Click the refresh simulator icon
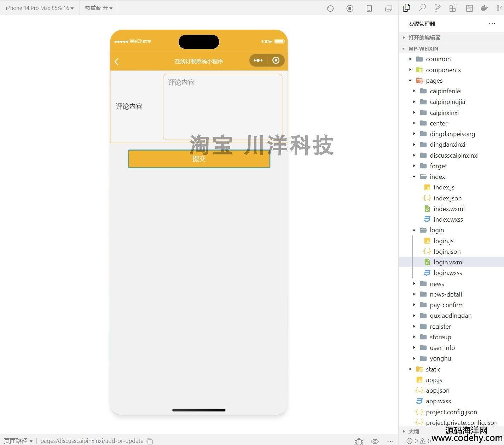This screenshot has width=504, height=445. (330, 8)
